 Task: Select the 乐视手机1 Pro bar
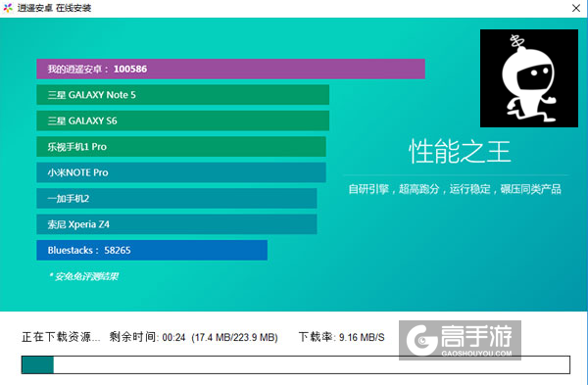coord(181,147)
